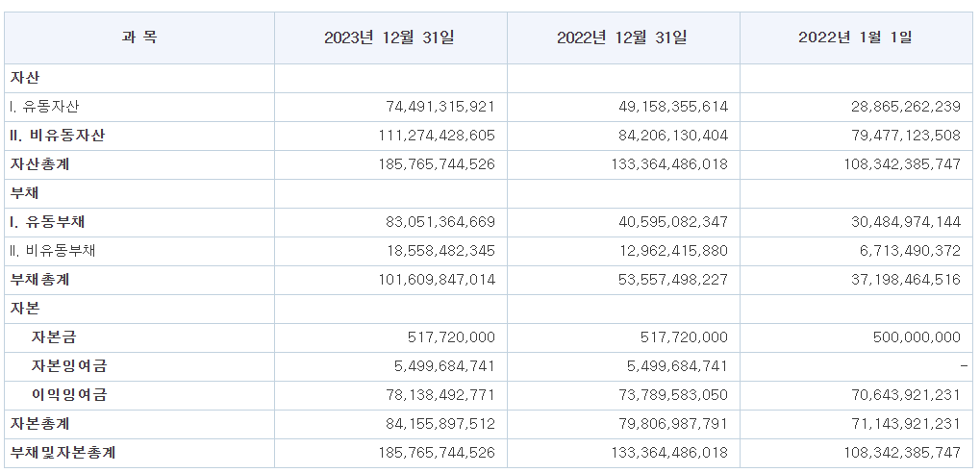The height and width of the screenshot is (473, 980).
Task: Click the 부채총계 row label
Action: [40, 280]
